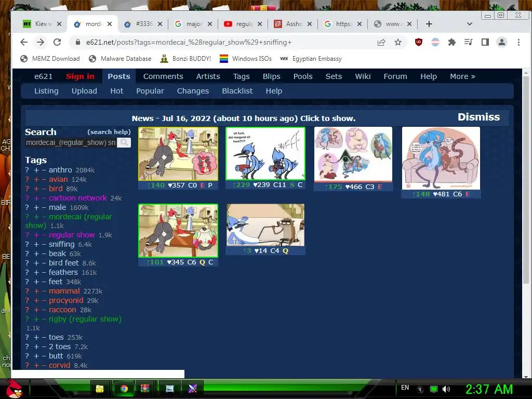
Task: Click the 'Sign in' link
Action: [81, 76]
